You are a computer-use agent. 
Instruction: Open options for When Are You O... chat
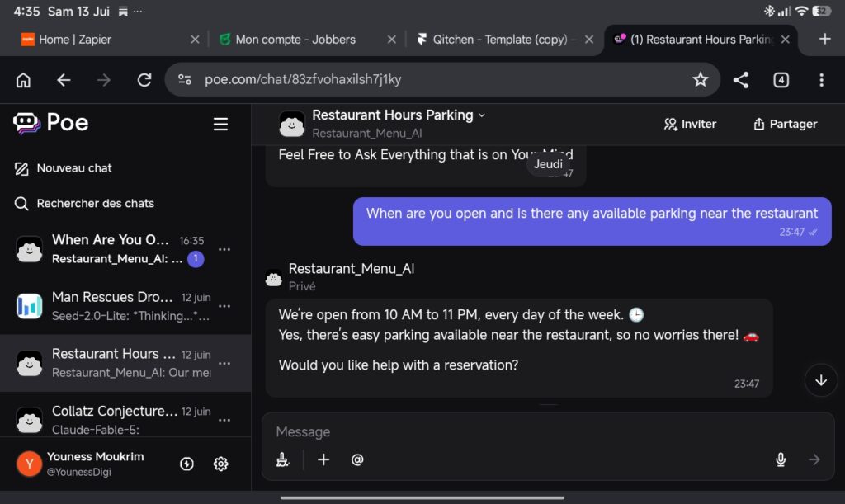tap(224, 249)
